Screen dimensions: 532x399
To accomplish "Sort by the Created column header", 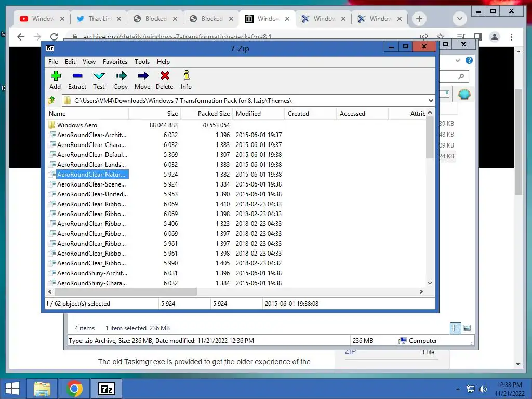I will tap(311, 114).
